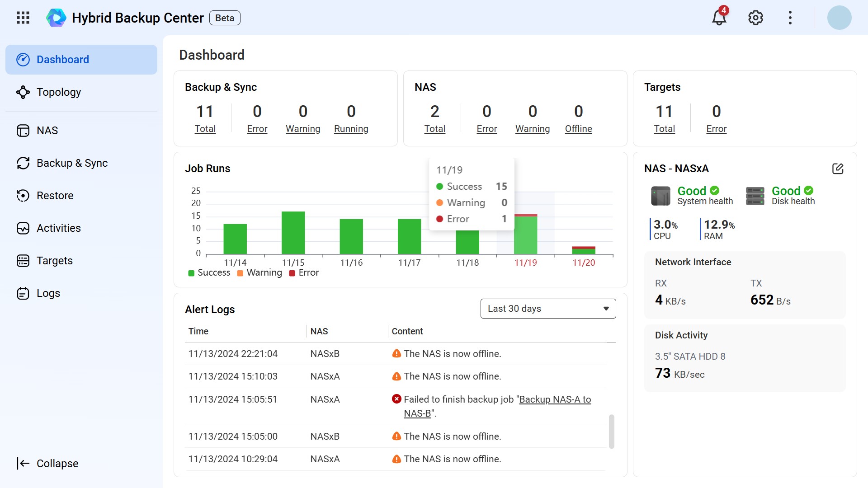Toggle Success series in Job Runs legend

click(209, 272)
